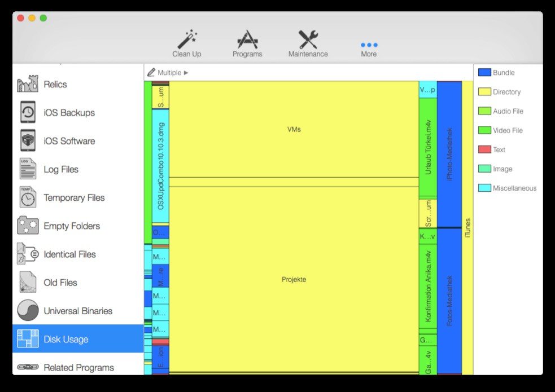The image size is (555, 392).
Task: Click the Universal Binaries sidebar label
Action: 78,311
